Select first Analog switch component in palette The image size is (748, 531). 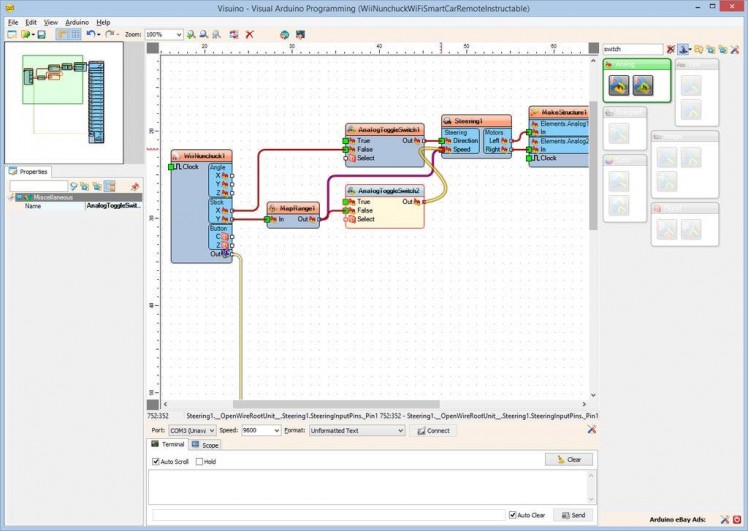tap(619, 85)
